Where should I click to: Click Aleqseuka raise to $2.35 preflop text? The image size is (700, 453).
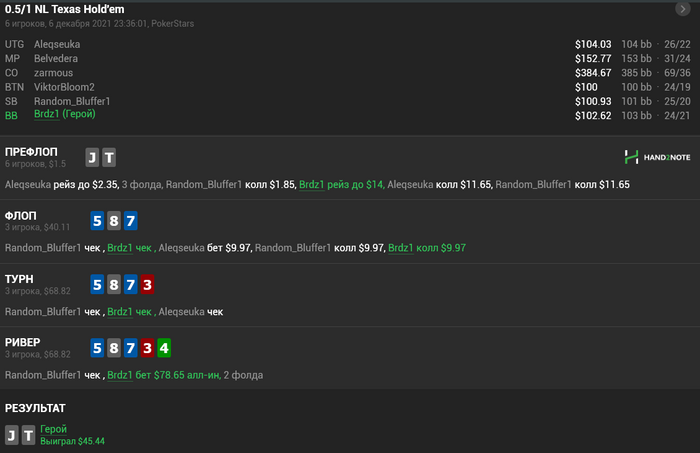(62, 185)
